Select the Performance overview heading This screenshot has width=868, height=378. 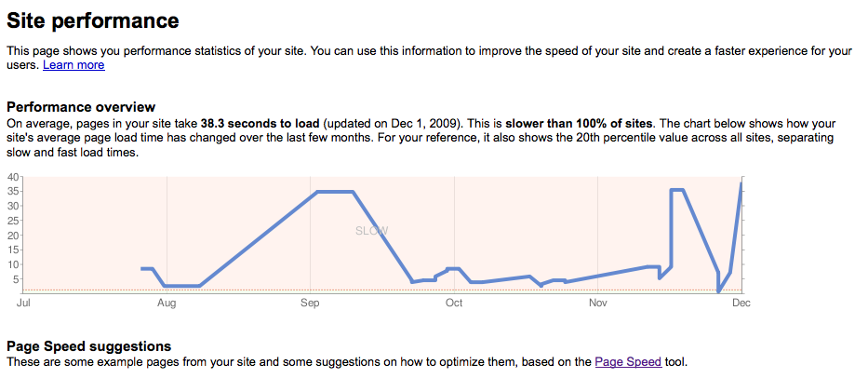[x=81, y=107]
